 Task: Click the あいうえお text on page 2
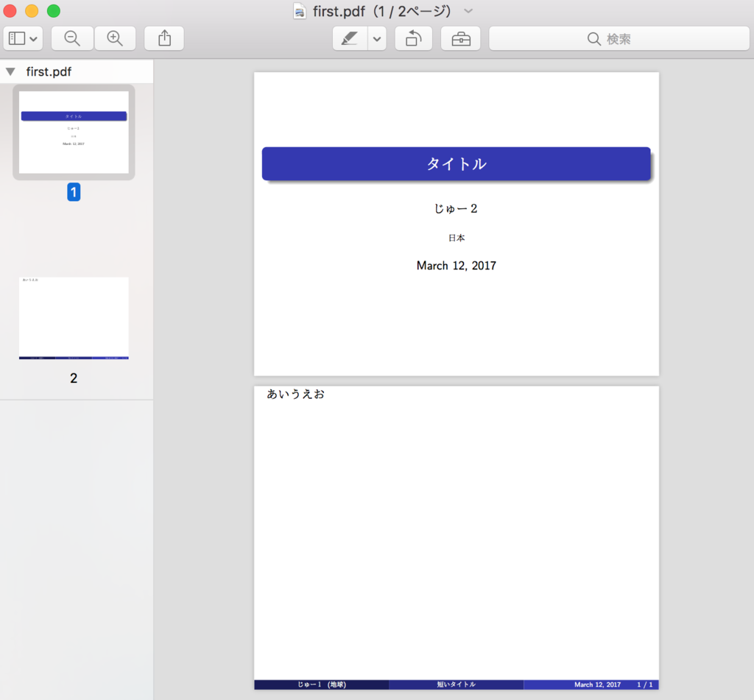296,394
